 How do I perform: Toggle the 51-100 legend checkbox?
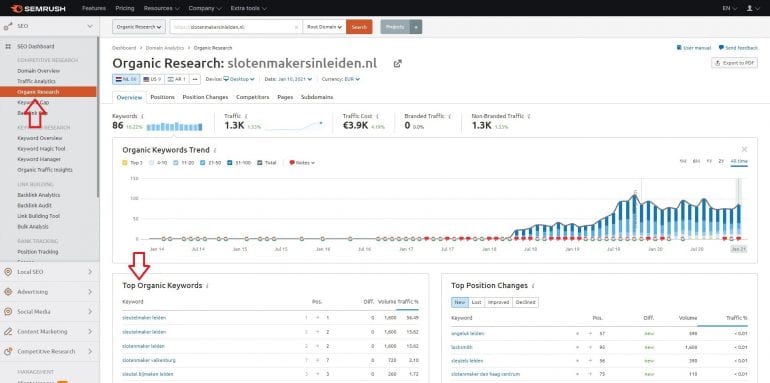pos(229,163)
